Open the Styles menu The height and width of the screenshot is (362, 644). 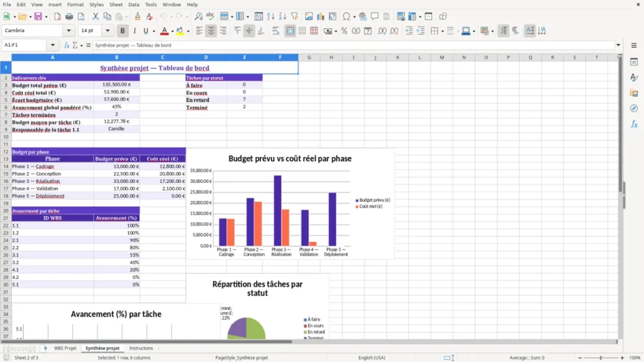pos(96,4)
